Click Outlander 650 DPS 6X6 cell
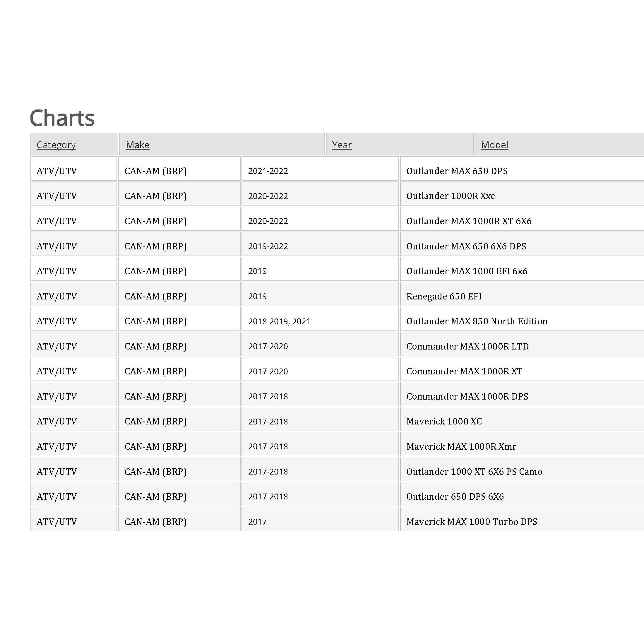644x644 pixels. 522,494
